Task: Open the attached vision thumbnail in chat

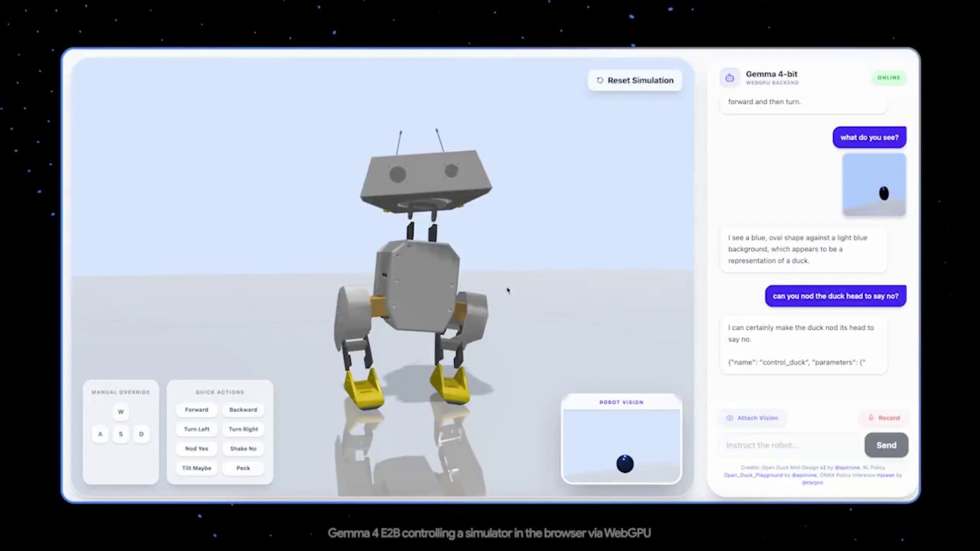Action: [x=874, y=185]
